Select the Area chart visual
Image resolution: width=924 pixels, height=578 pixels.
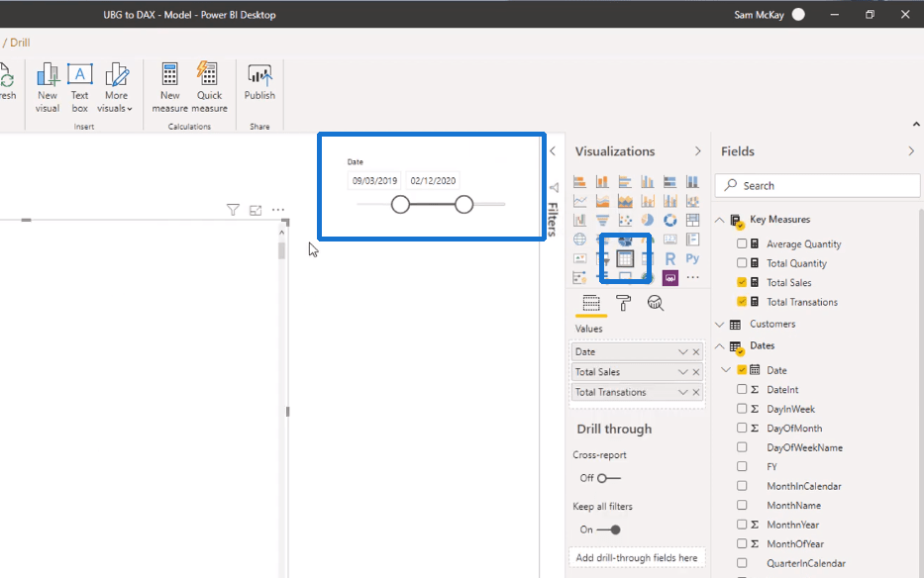602,201
